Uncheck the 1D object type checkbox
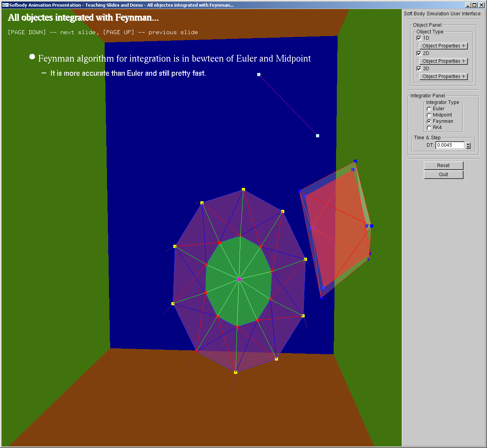 click(419, 38)
